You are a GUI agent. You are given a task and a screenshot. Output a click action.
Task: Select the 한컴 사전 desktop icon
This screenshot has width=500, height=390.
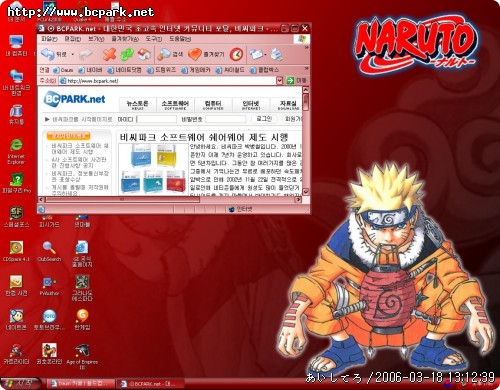click(16, 286)
